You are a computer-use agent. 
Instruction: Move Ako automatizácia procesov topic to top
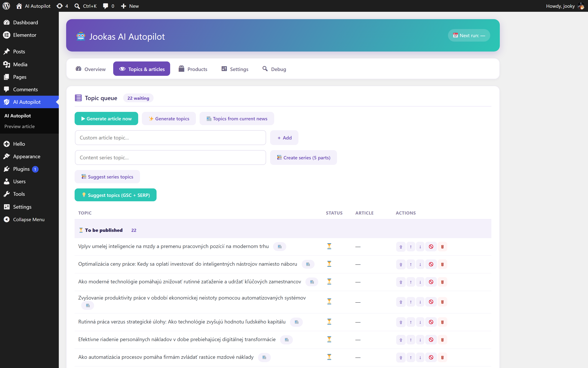[401, 358]
